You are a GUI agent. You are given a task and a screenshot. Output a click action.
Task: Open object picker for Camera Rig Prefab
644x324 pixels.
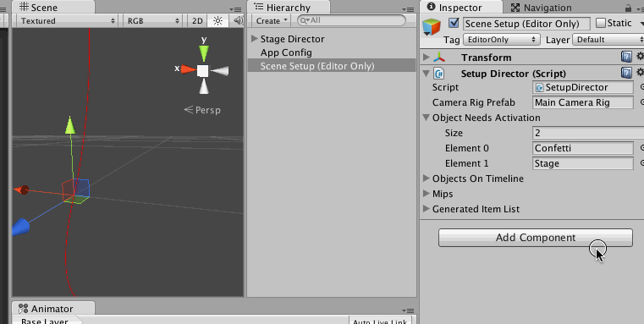pos(641,102)
